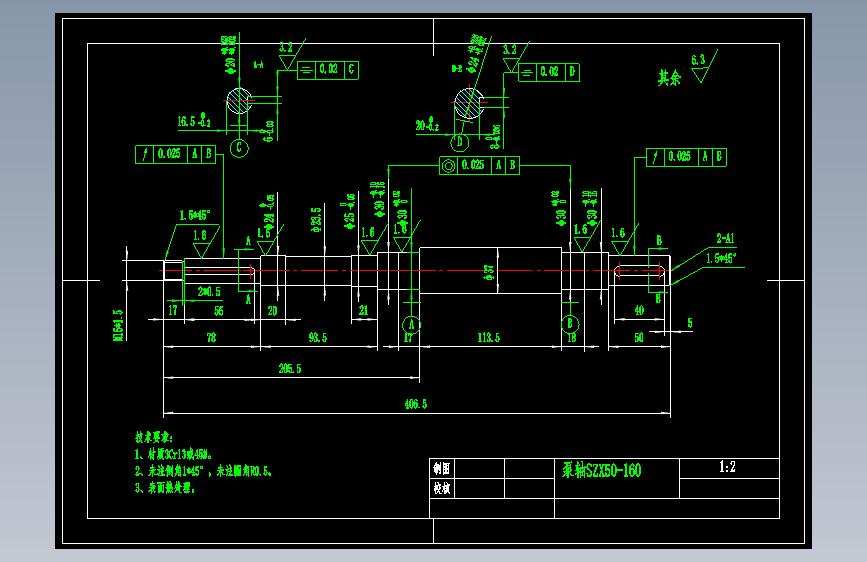Click the 制图 title block cell

[x=442, y=469]
